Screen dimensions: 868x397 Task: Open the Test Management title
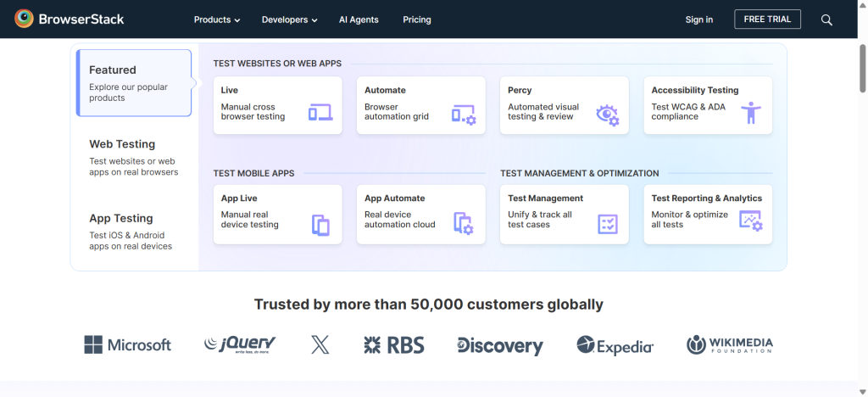point(545,198)
